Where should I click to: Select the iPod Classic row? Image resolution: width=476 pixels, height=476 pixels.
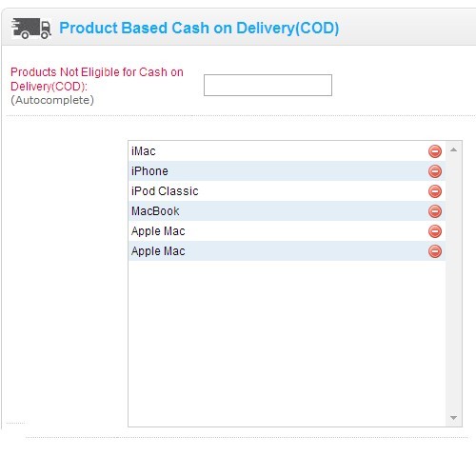287,191
